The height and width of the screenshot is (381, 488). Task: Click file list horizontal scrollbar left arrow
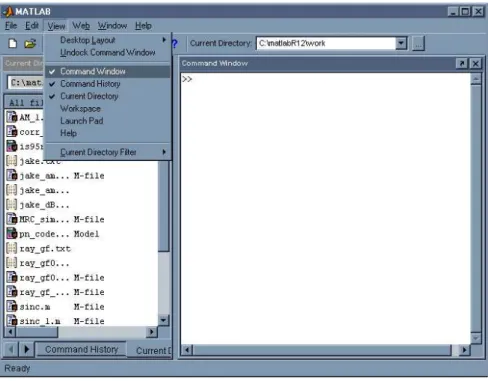click(10, 332)
